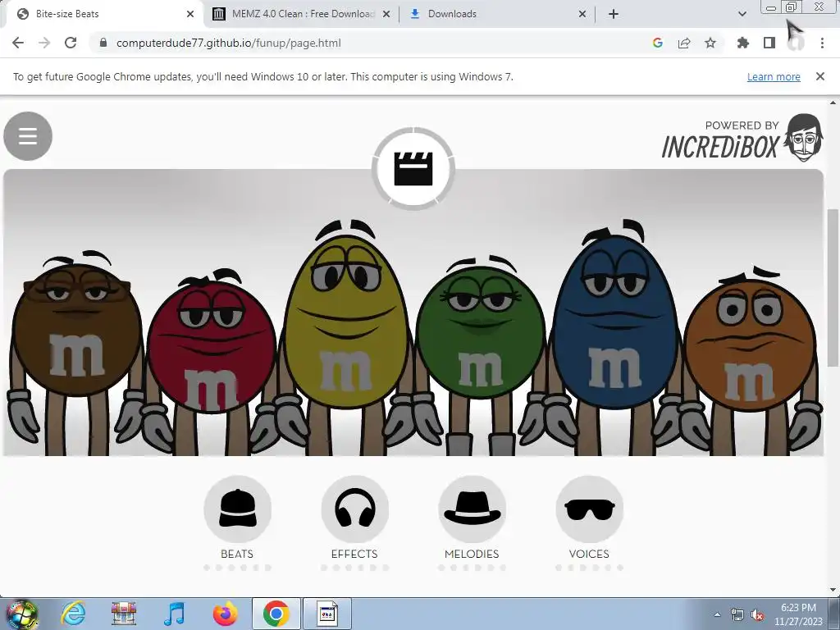840x630 pixels.
Task: Click the clapperboard record button
Action: 413,169
